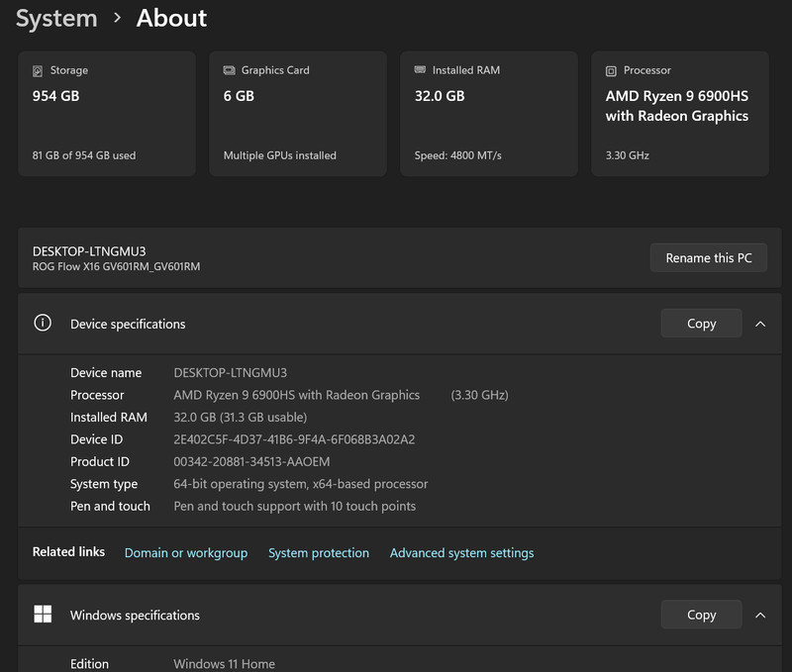Click the Device name value DESKTOP-LTNGMU3

[x=231, y=372]
